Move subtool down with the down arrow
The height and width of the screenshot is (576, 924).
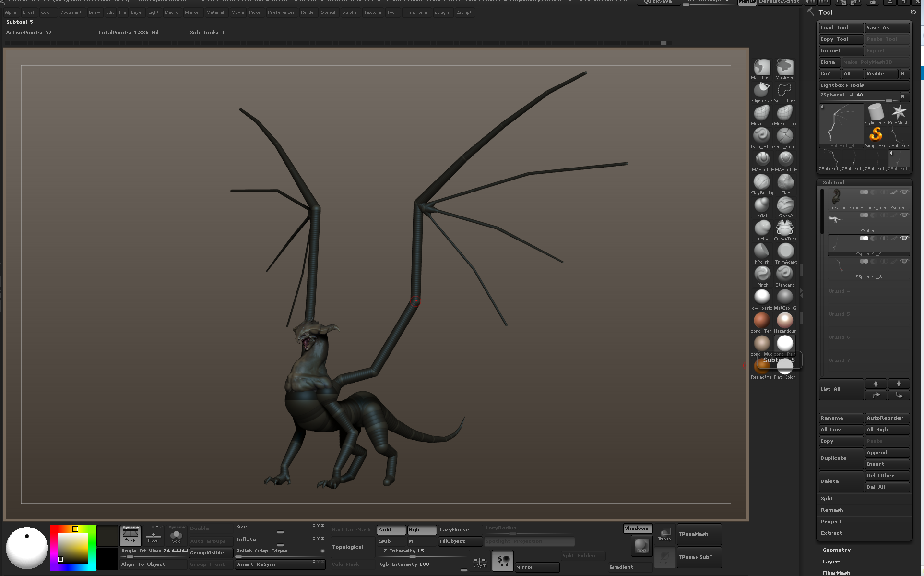pyautogui.click(x=899, y=384)
